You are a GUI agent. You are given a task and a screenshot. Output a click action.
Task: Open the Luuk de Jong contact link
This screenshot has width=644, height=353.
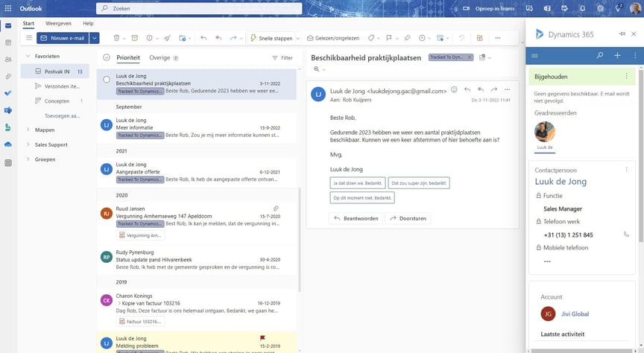tap(561, 182)
